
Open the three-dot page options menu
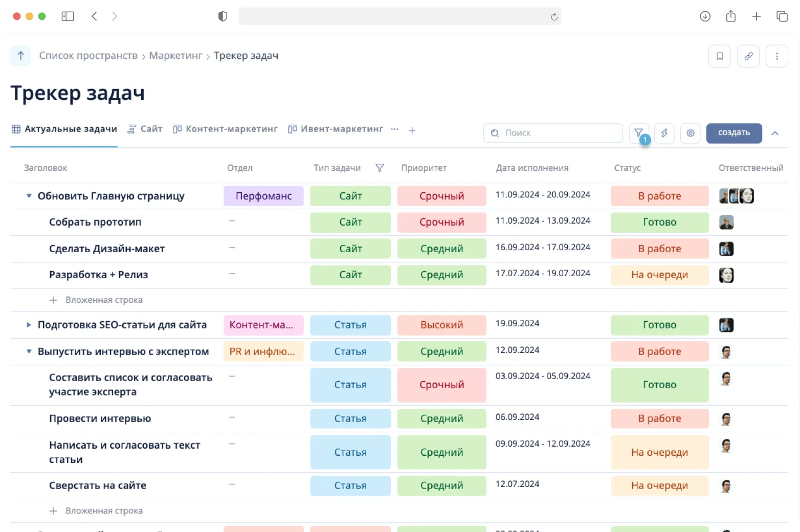point(776,56)
